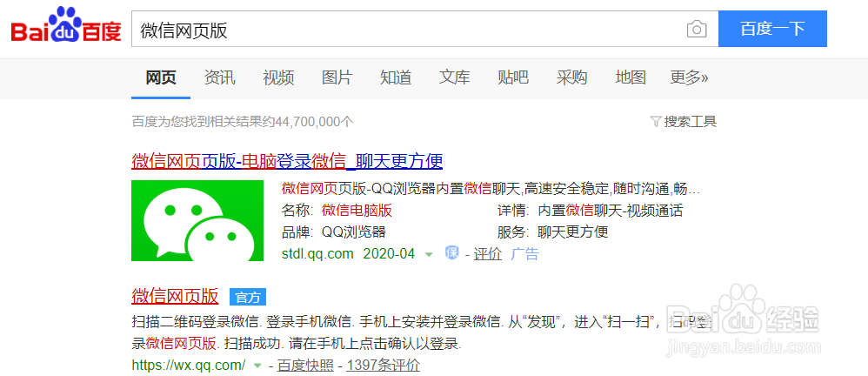The height and width of the screenshot is (376, 868).
Task: Click the green WeChat logo thumbnail
Action: (197, 220)
